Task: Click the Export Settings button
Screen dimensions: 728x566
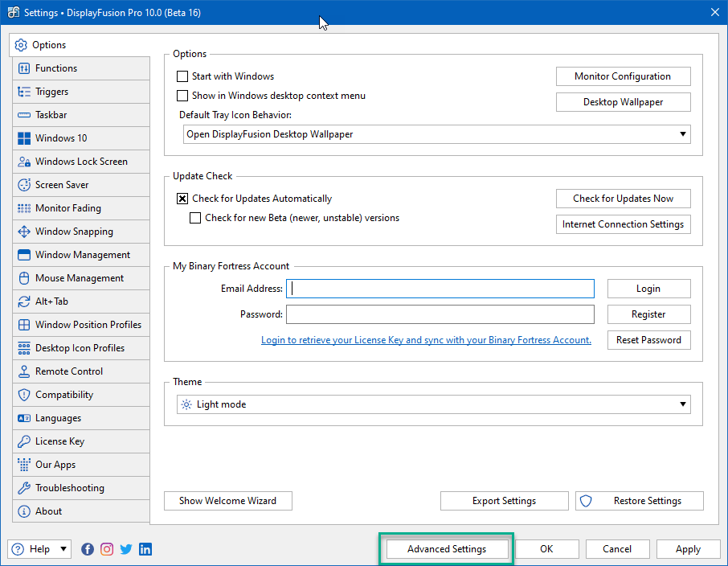Action: click(504, 501)
